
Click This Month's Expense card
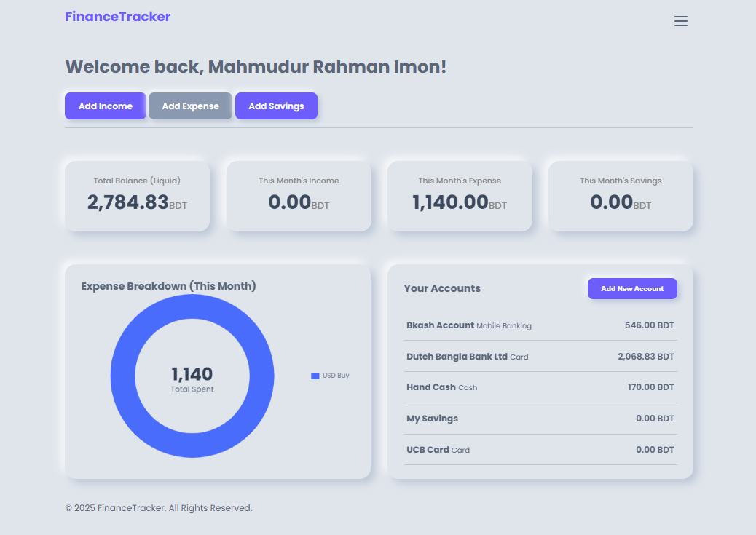[x=460, y=195]
